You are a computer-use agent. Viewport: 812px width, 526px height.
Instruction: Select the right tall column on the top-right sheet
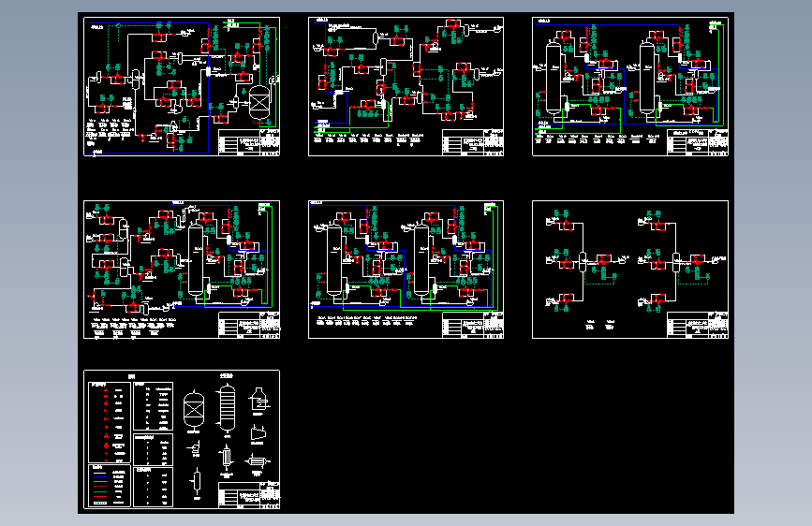(647, 78)
